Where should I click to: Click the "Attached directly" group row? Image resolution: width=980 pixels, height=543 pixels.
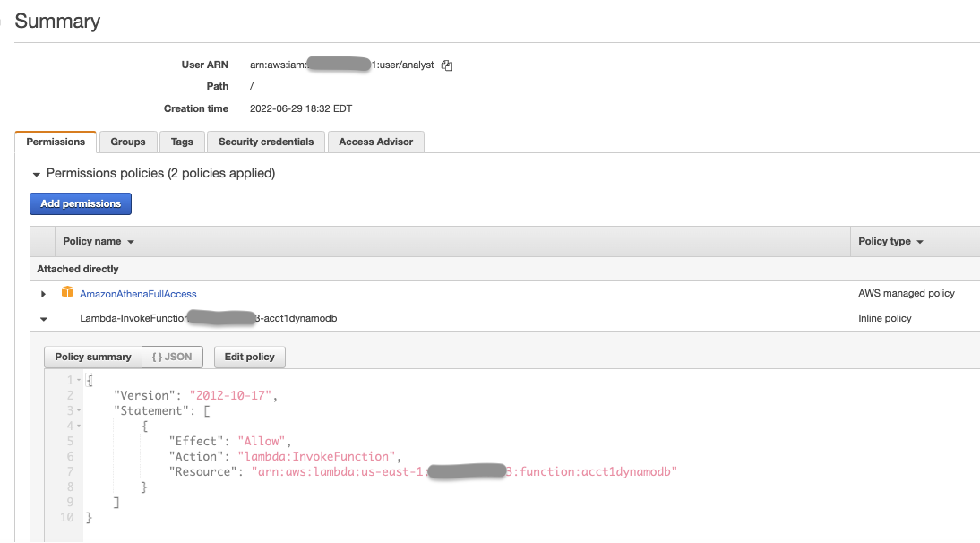pyautogui.click(x=505, y=269)
